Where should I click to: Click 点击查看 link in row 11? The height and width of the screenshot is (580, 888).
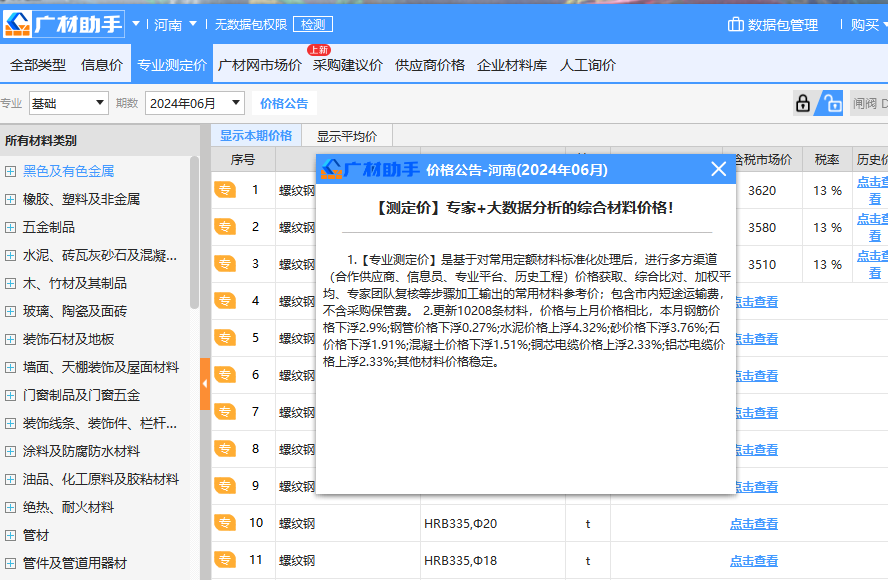click(x=754, y=561)
